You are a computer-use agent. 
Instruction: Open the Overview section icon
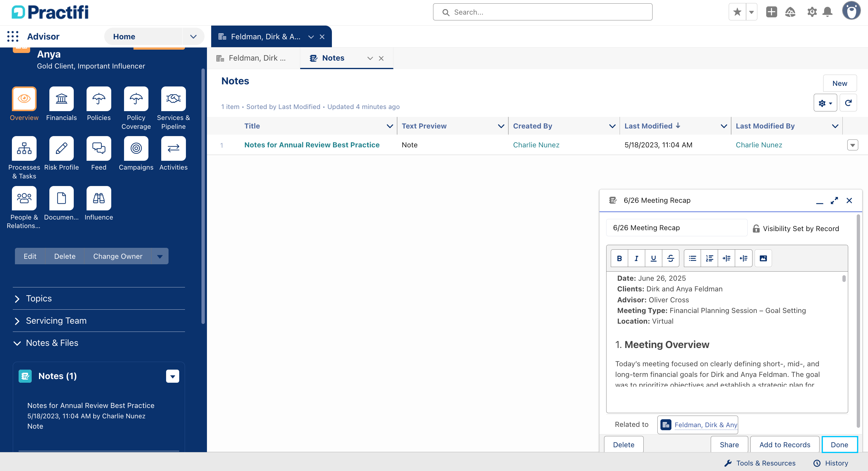pyautogui.click(x=24, y=99)
